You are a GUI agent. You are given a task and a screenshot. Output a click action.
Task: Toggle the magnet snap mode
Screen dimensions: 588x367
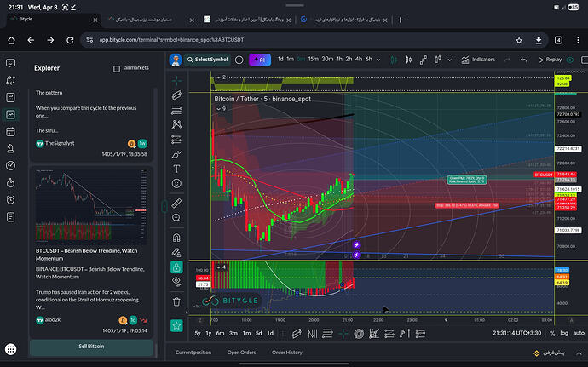click(176, 238)
